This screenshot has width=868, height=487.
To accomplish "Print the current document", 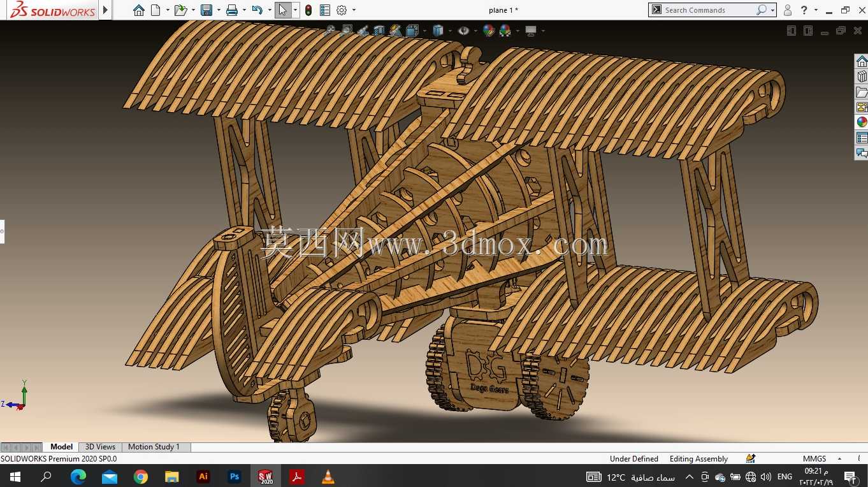I will tap(232, 10).
